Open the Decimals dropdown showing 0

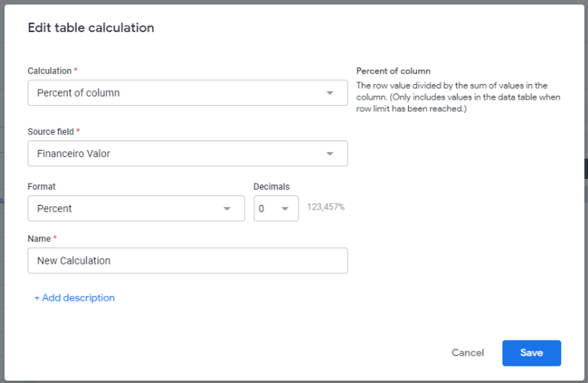276,208
